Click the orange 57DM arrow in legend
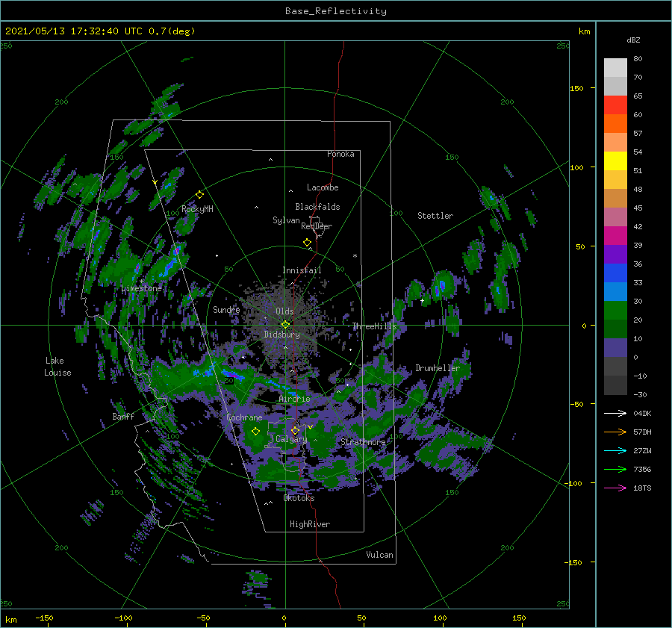672x628 pixels. [615, 432]
